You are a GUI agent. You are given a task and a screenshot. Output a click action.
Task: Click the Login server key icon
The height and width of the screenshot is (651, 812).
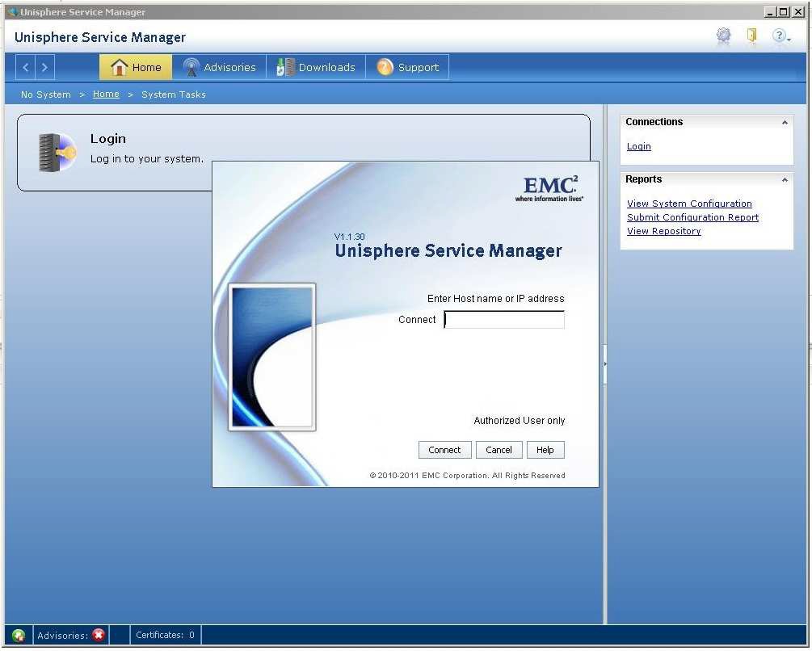click(x=57, y=152)
